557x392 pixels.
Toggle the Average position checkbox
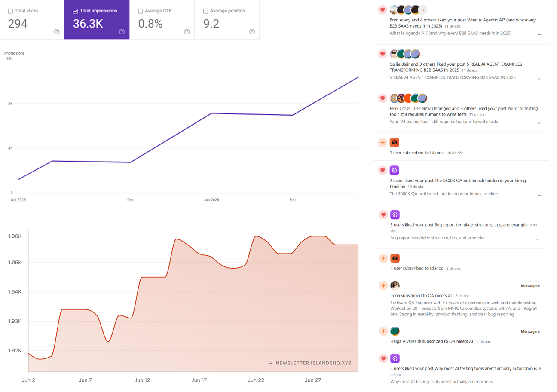[x=205, y=11]
